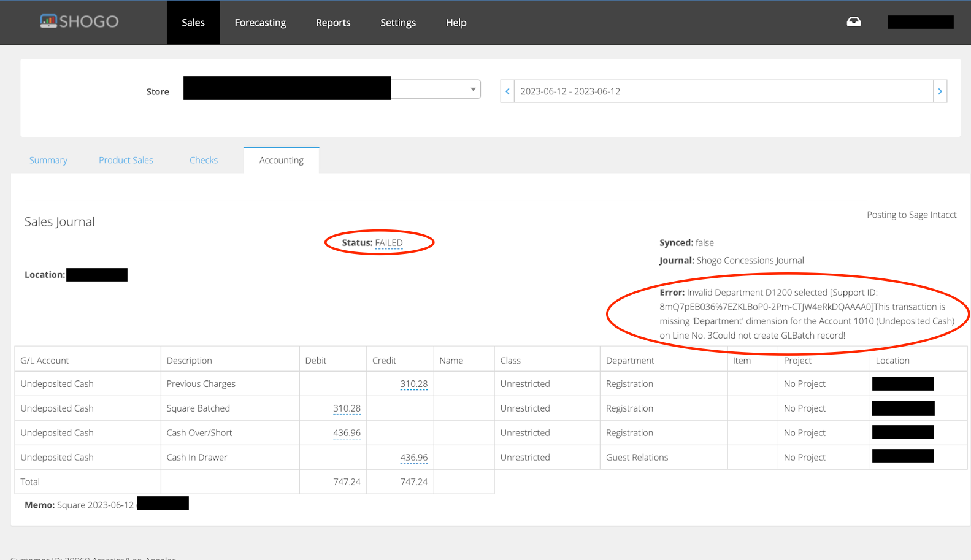Click the date range field
Image resolution: width=971 pixels, height=560 pixels.
coord(724,91)
